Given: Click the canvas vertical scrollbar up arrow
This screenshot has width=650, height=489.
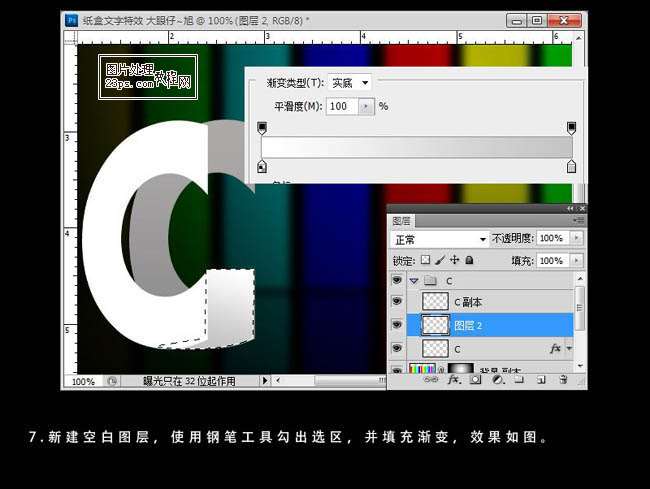Looking at the screenshot, I should pos(579,37).
